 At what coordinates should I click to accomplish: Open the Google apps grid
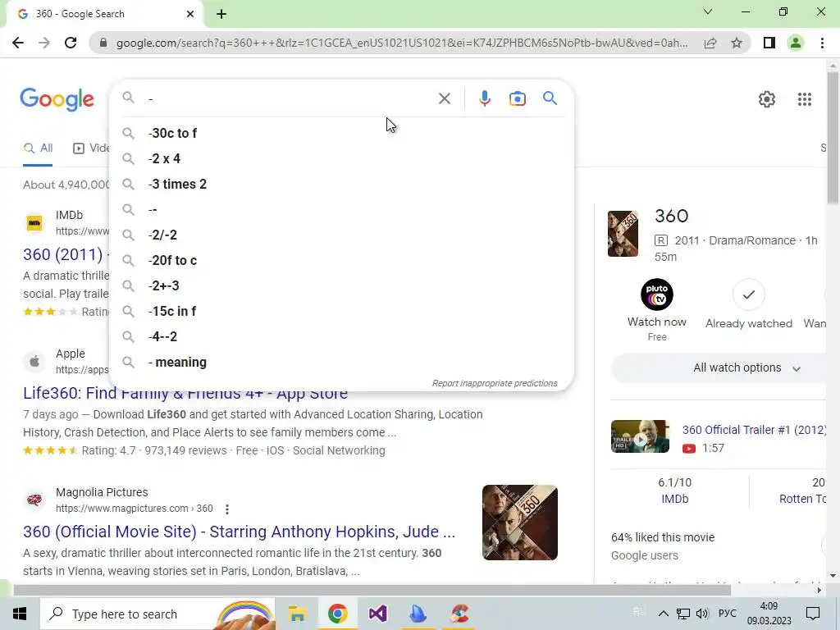point(804,99)
